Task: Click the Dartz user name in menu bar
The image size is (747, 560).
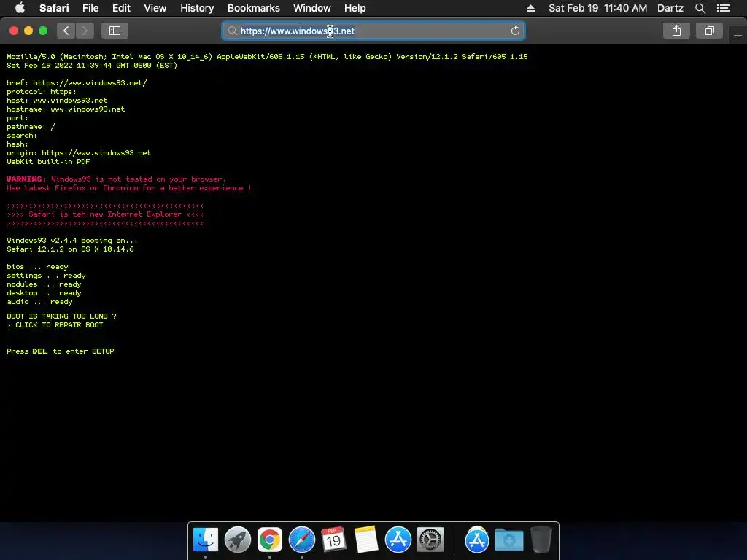Action: tap(670, 8)
